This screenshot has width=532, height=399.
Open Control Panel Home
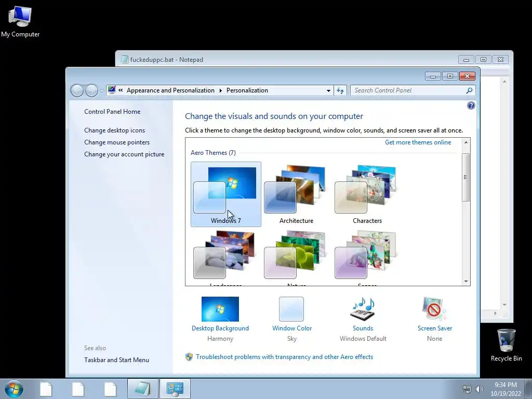point(112,112)
